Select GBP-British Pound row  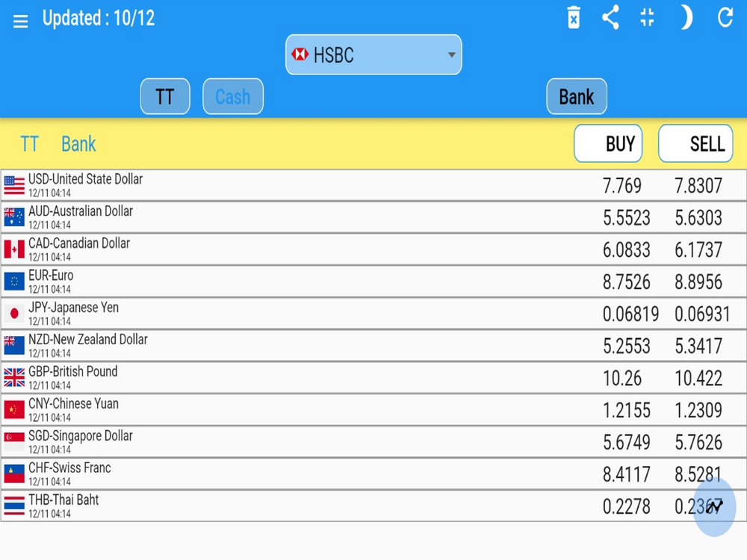pos(373,378)
